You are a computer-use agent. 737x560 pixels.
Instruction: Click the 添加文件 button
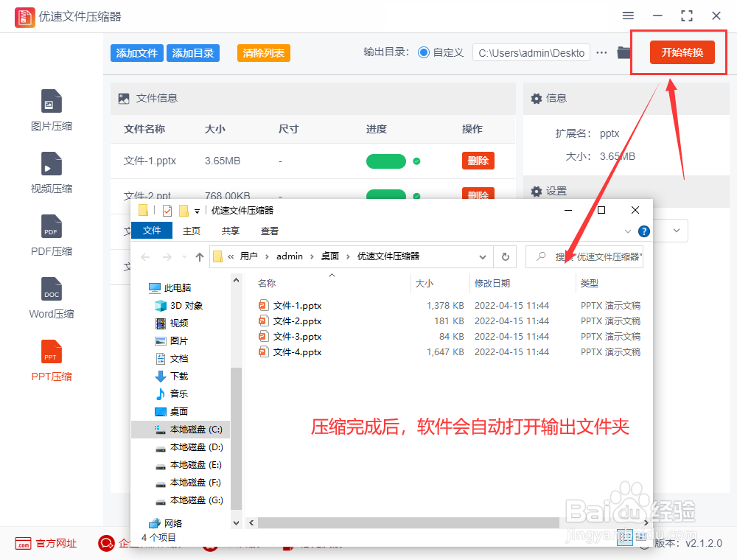click(x=137, y=53)
